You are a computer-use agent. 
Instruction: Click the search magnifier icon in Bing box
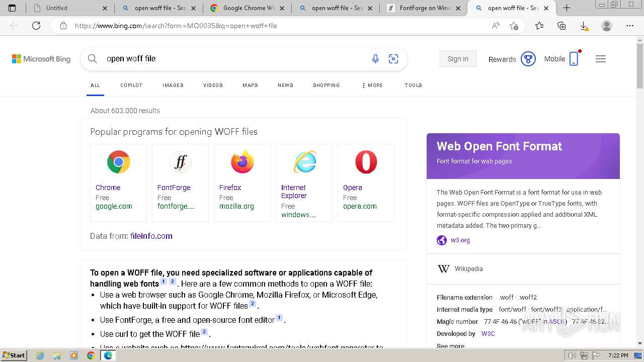(93, 59)
